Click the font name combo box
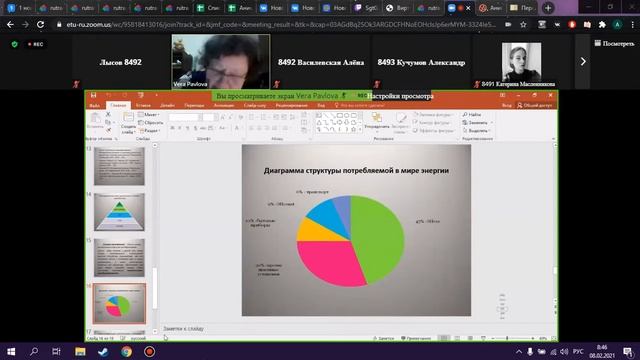Viewport: 640px width, 360px height. (x=184, y=118)
